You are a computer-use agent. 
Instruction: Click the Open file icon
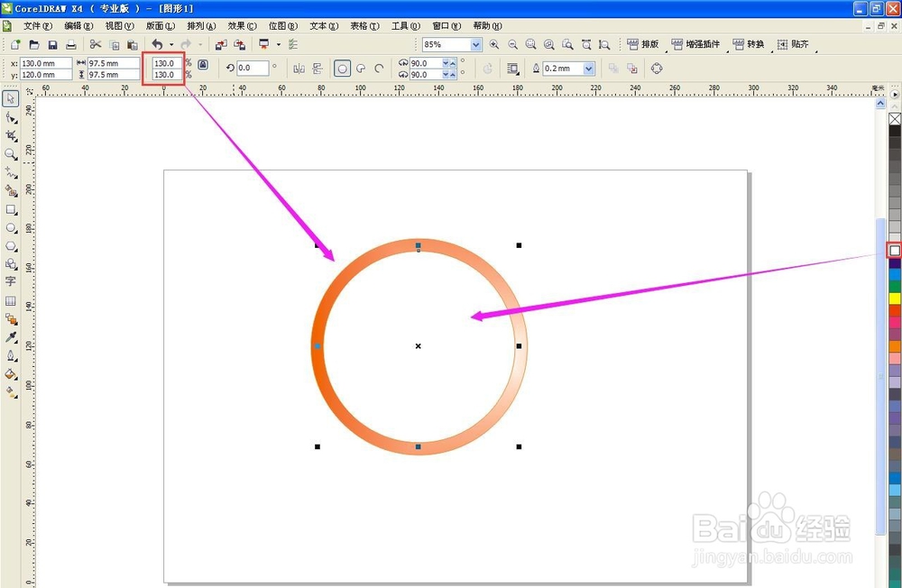[x=34, y=44]
